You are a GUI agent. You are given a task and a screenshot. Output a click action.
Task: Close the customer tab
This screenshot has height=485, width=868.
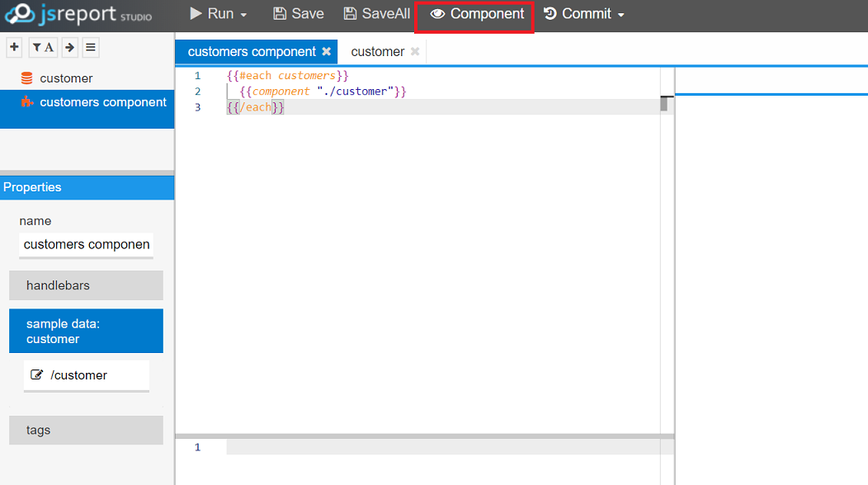click(x=415, y=51)
